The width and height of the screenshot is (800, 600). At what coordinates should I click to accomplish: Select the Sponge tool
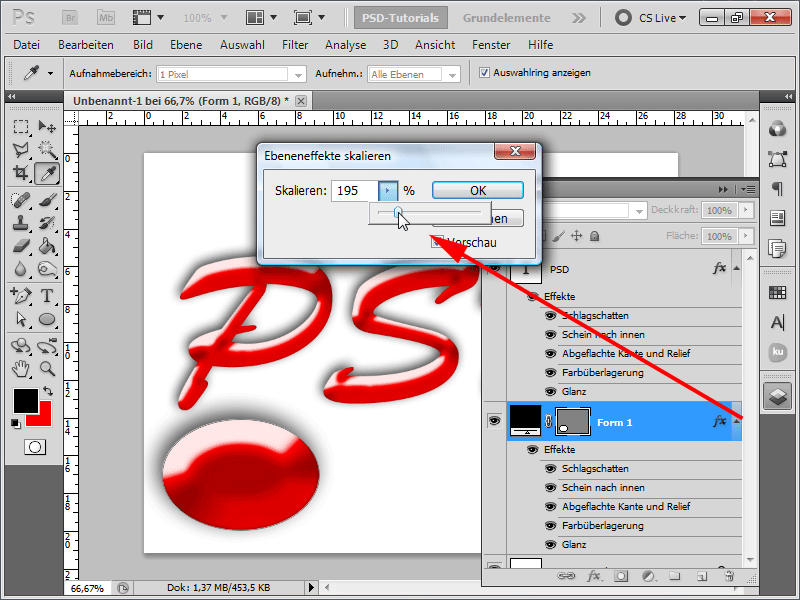pos(47,269)
